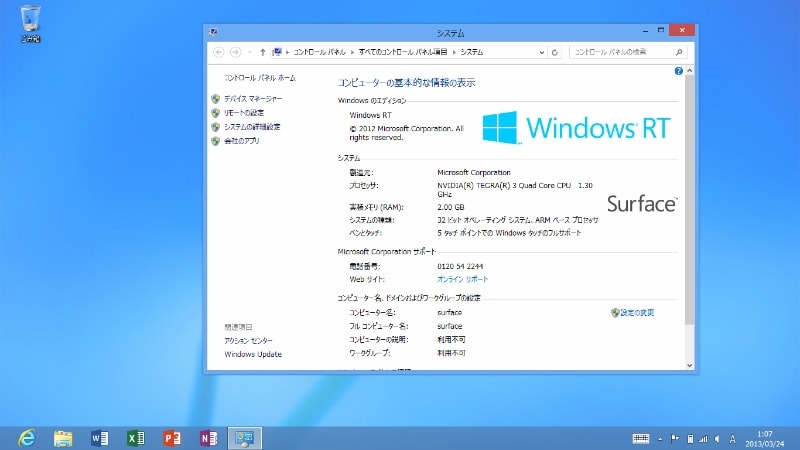Open the volume speaker icon
800x450 pixels.
717,439
